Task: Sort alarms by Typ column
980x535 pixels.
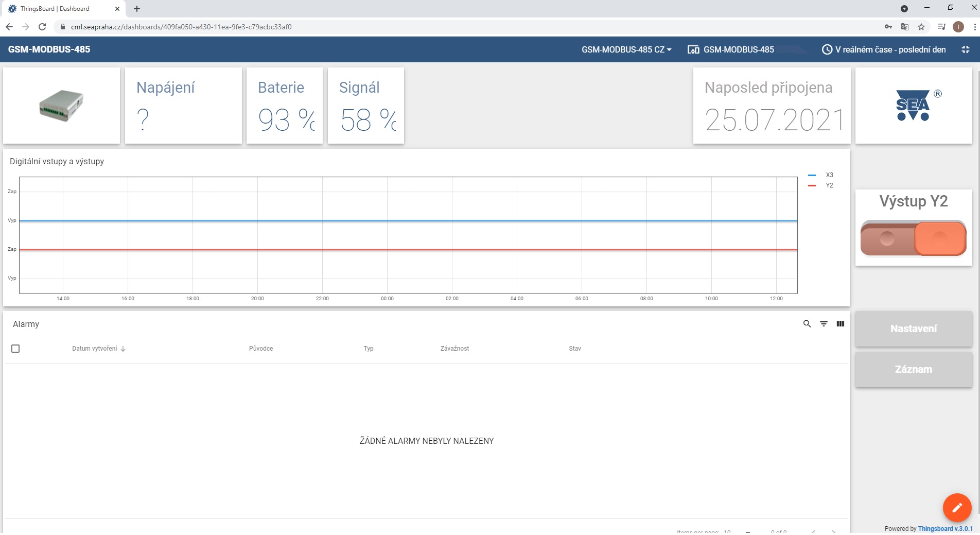Action: (x=369, y=349)
